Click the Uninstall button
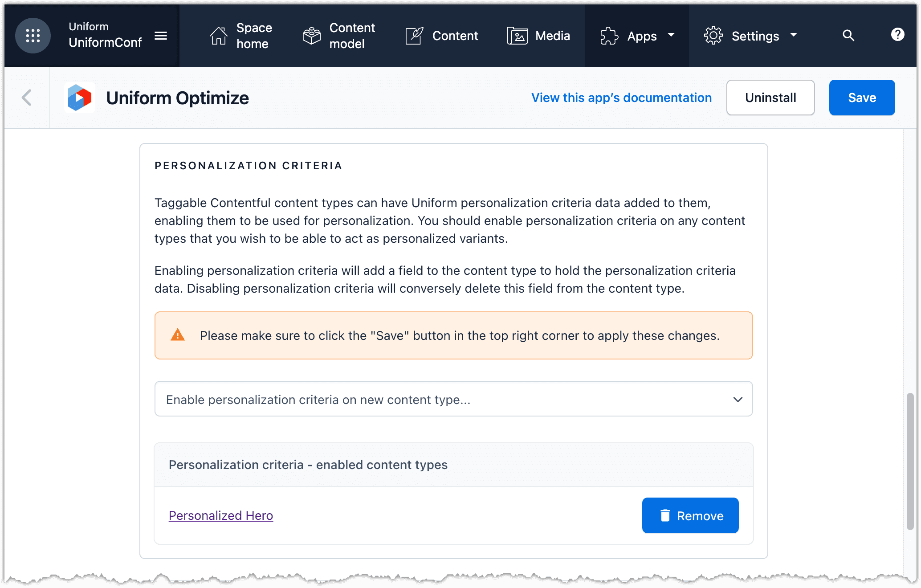 (x=770, y=98)
